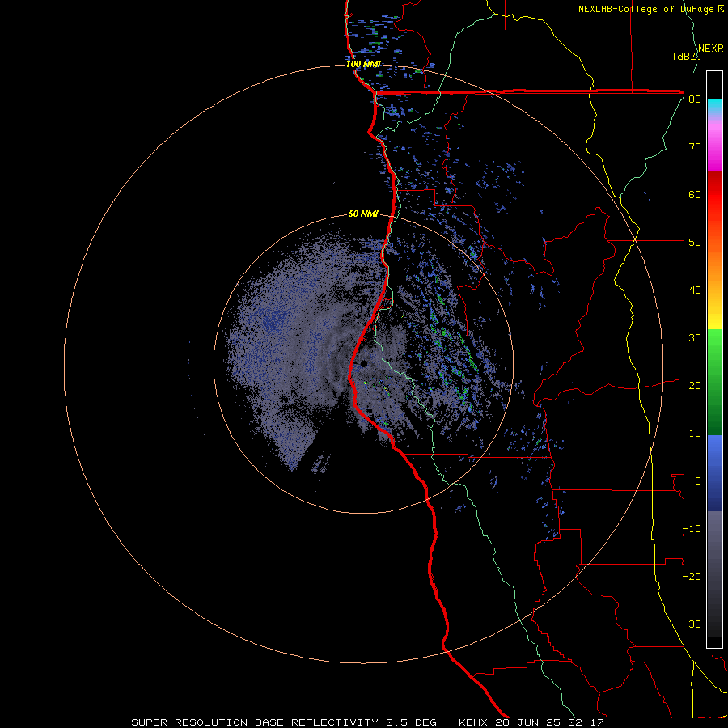Click the 40 value on the dBZ scale
Viewport: 728px width, 728px height.
pyautogui.click(x=695, y=290)
